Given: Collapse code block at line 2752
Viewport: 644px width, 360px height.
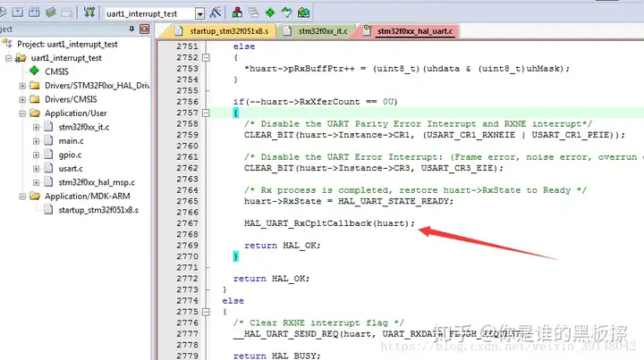Looking at the screenshot, I should [x=207, y=58].
